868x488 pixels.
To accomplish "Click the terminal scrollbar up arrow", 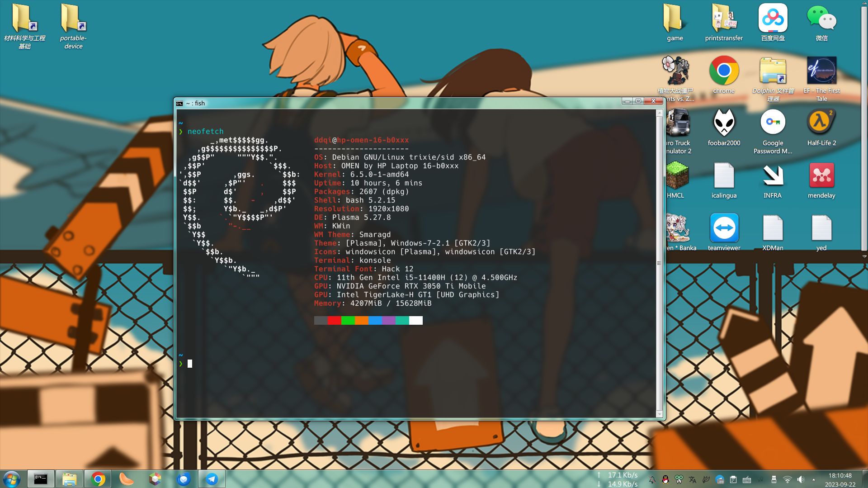I will tap(660, 113).
